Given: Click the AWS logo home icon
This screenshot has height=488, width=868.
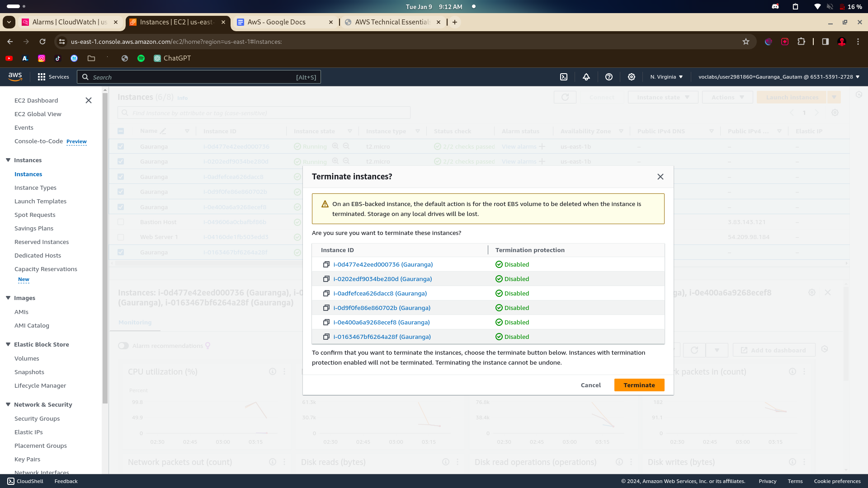Looking at the screenshot, I should coord(15,77).
